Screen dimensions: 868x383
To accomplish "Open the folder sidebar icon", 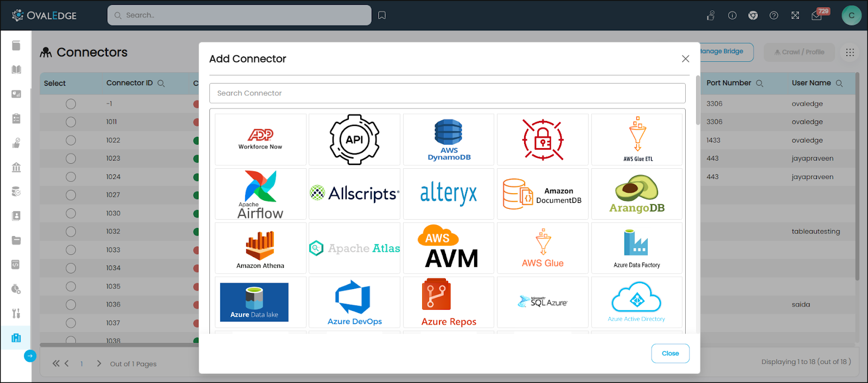I will (x=16, y=240).
